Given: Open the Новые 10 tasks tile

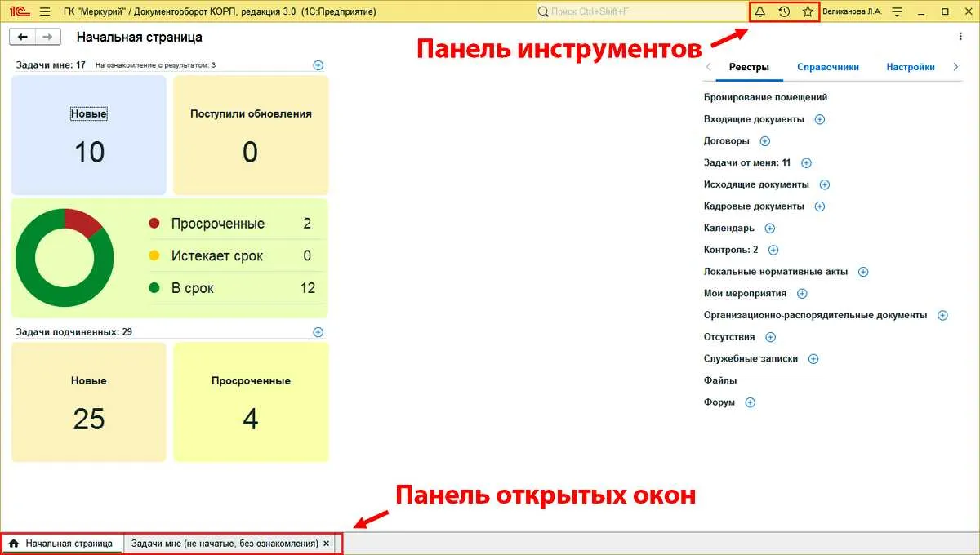Looking at the screenshot, I should (x=89, y=135).
